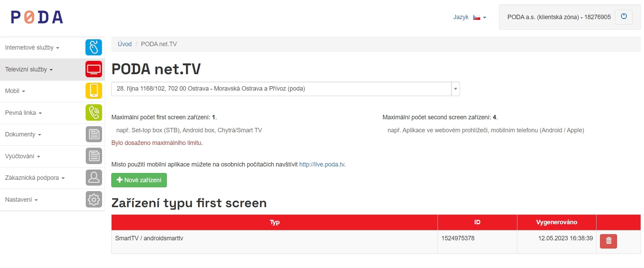This screenshot has width=644, height=268.
Task: Expand Pevná linka menu
Action: pyautogui.click(x=23, y=113)
